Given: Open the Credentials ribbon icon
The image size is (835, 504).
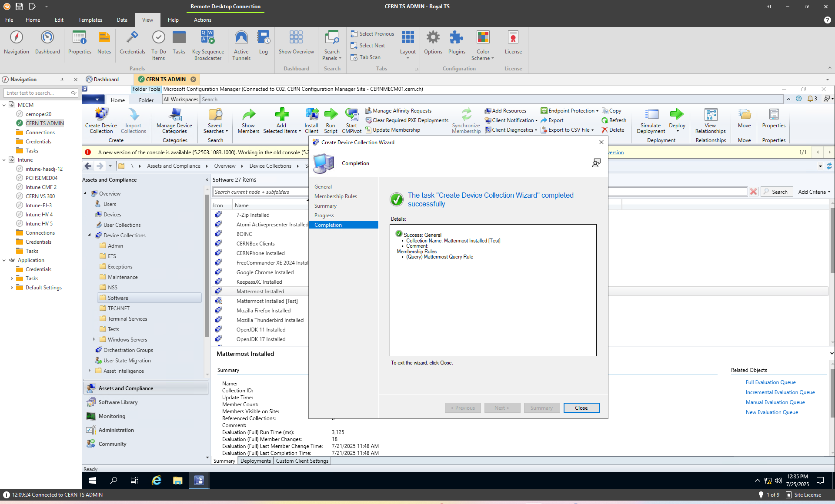Looking at the screenshot, I should pyautogui.click(x=132, y=38).
